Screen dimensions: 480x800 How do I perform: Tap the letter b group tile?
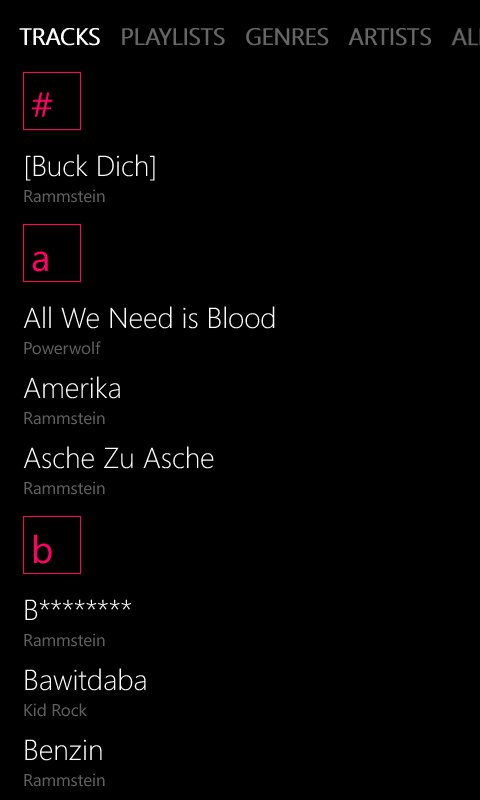point(52,545)
